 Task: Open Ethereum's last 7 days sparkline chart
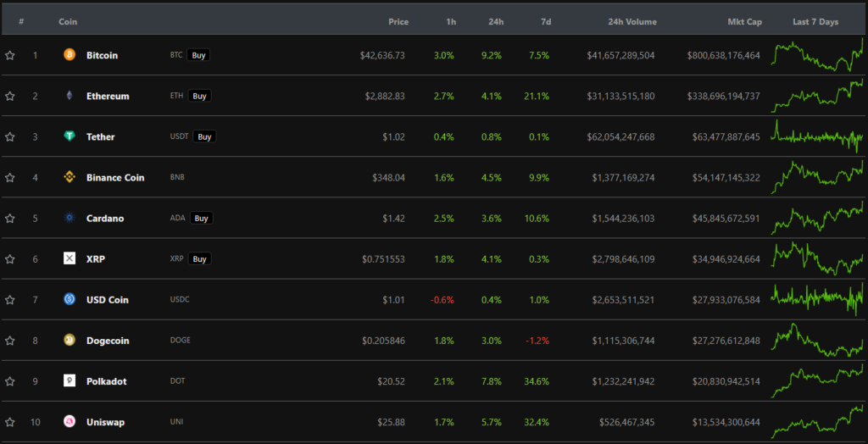pyautogui.click(x=817, y=96)
